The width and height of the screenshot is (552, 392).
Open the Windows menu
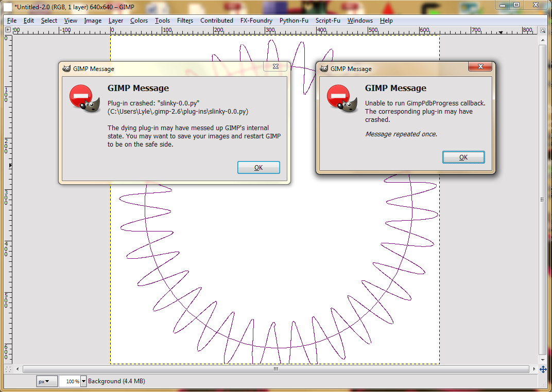coord(360,21)
